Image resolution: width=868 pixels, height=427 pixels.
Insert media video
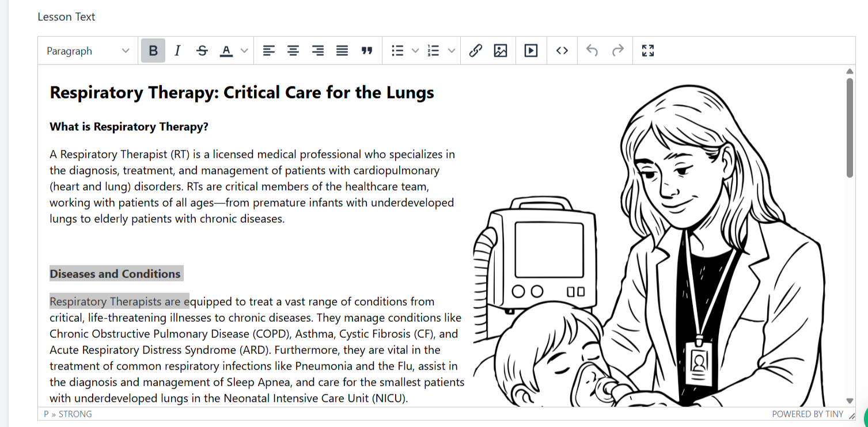click(530, 51)
